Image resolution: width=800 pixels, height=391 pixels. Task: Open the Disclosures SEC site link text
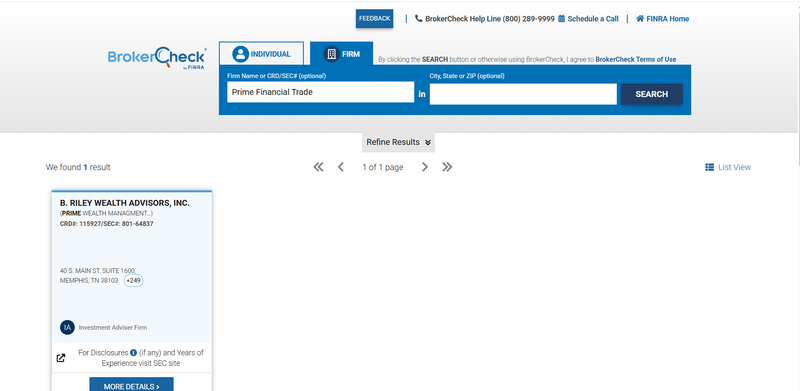point(141,358)
